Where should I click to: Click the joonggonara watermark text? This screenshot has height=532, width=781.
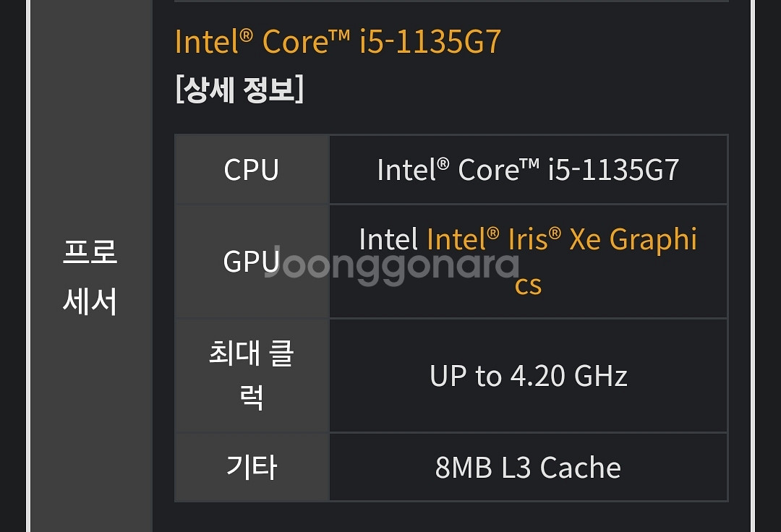(392, 265)
